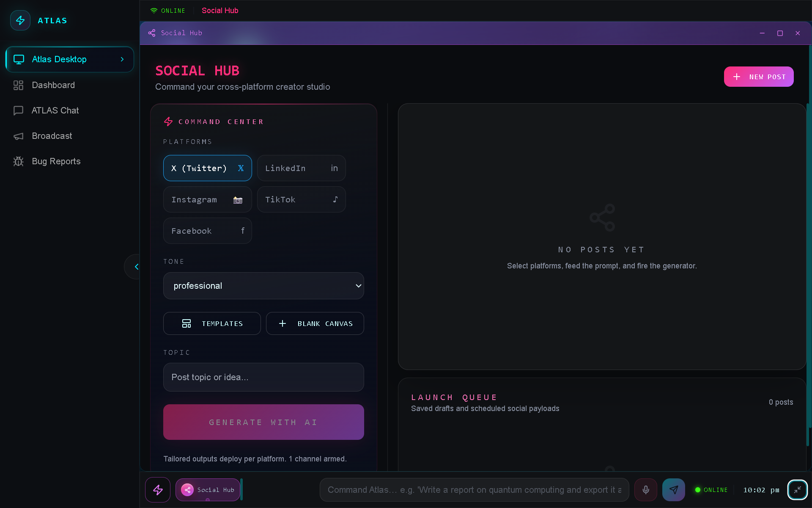Click the Dashboard grid icon
Viewport: 812px width, 508px height.
click(x=18, y=85)
